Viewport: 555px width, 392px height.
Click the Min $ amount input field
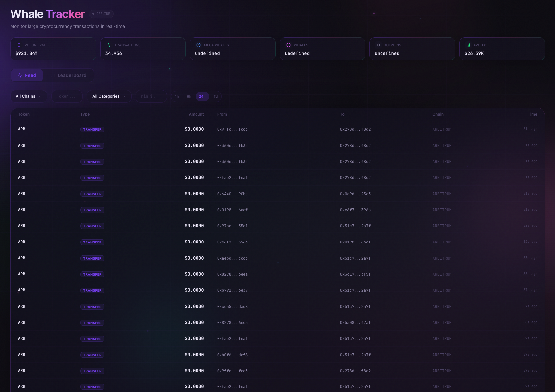pyautogui.click(x=151, y=96)
